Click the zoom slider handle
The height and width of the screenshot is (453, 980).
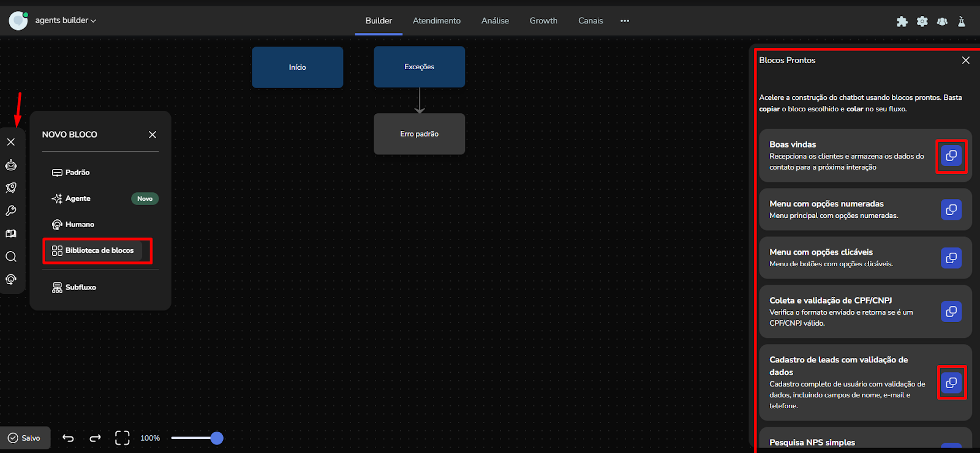pos(217,438)
